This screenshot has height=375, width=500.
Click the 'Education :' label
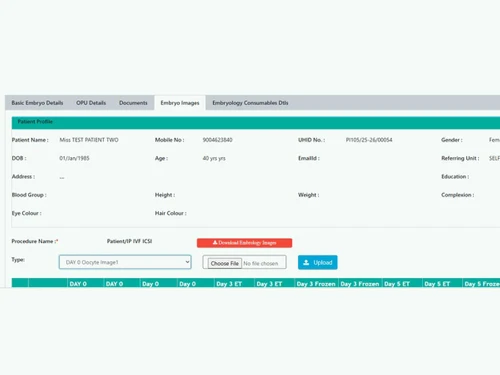pyautogui.click(x=455, y=177)
